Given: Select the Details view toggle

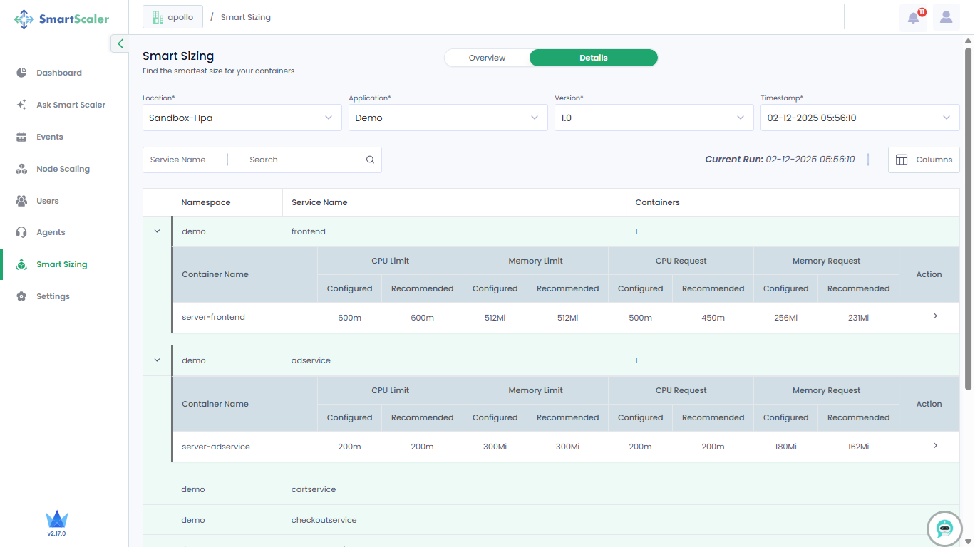Looking at the screenshot, I should click(x=593, y=58).
